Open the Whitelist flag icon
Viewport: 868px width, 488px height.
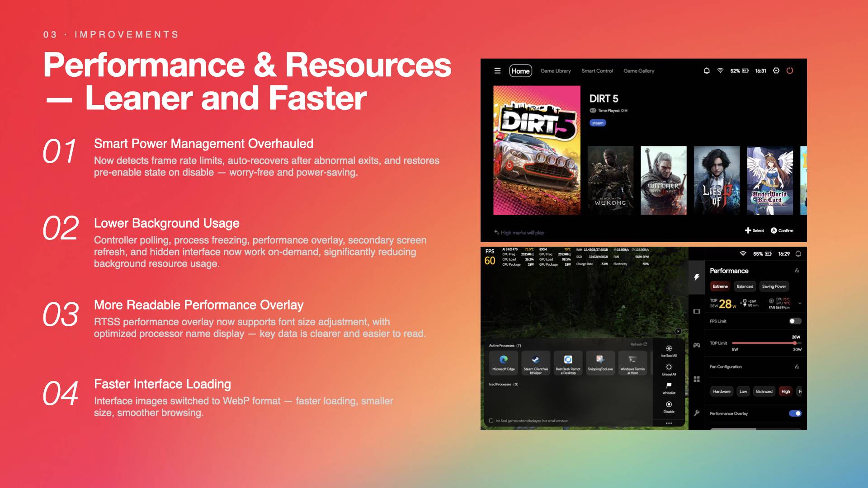tap(669, 385)
